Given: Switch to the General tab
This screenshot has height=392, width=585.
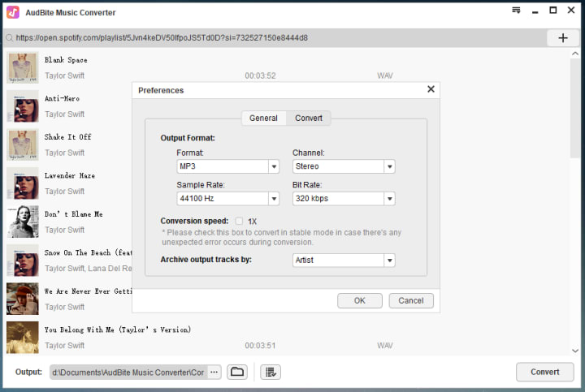Looking at the screenshot, I should click(x=263, y=118).
